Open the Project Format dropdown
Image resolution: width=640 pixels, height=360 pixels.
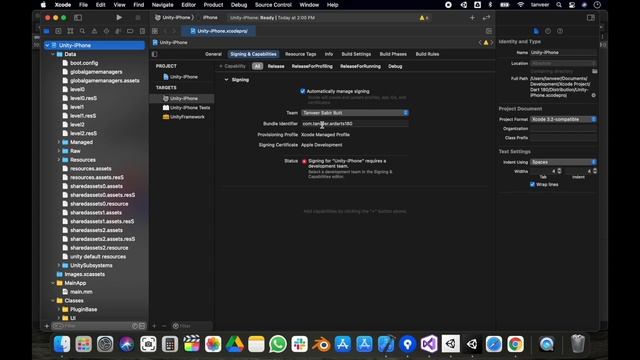[563, 119]
